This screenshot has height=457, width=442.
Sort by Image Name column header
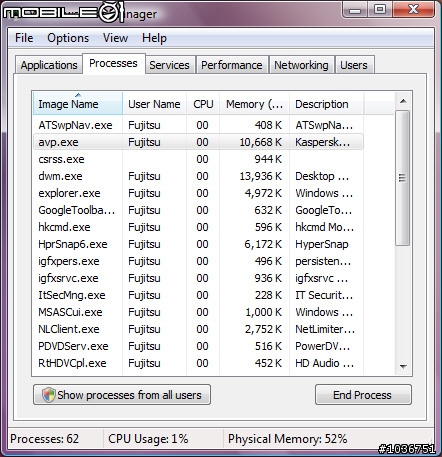[78, 104]
